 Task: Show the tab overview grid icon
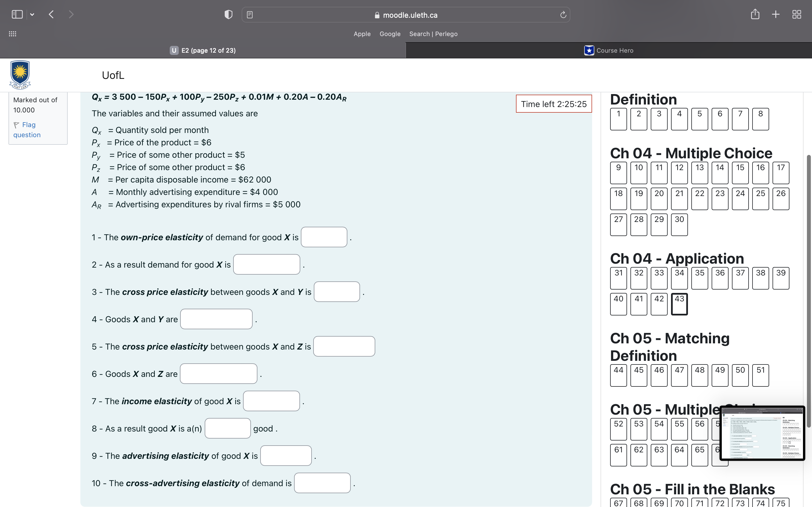pyautogui.click(x=796, y=14)
